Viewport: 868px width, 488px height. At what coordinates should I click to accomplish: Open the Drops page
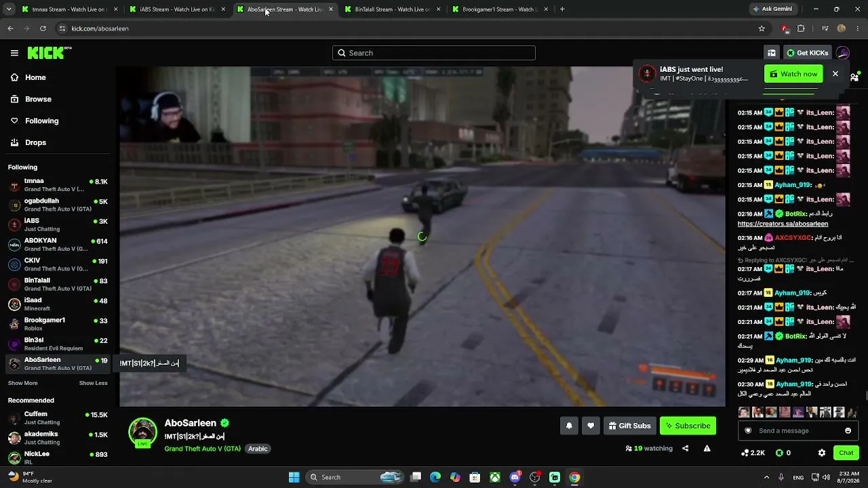tap(35, 142)
